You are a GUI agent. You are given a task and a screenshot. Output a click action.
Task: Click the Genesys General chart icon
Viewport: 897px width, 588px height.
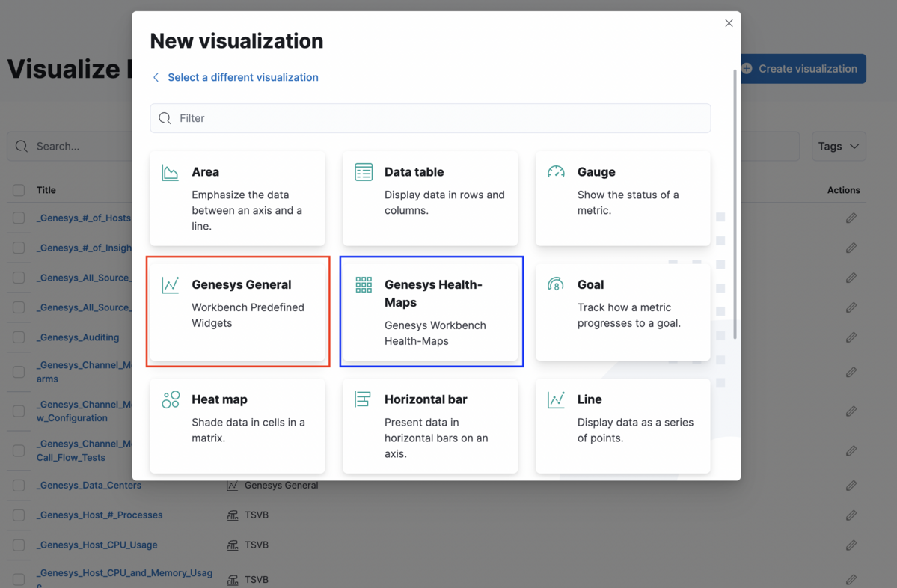pos(170,285)
